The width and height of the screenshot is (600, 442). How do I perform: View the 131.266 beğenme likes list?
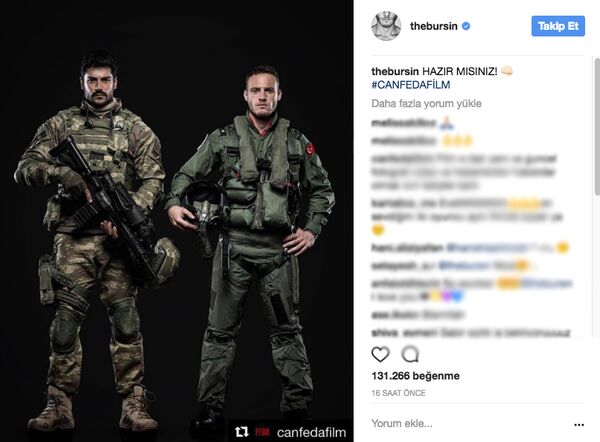tap(416, 376)
